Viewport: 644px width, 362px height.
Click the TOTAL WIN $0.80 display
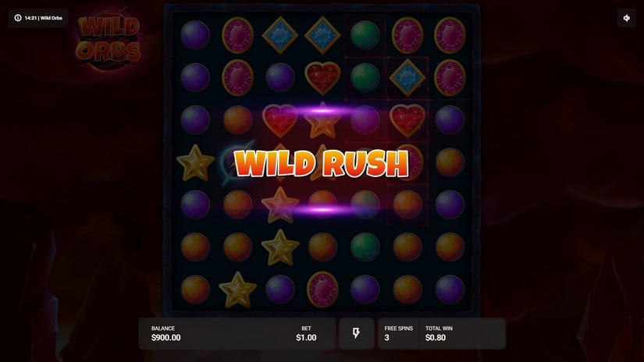pyautogui.click(x=439, y=333)
